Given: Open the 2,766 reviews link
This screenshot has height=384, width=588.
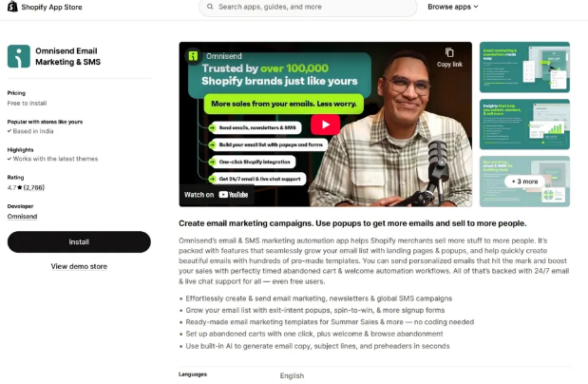Looking at the screenshot, I should (x=34, y=187).
